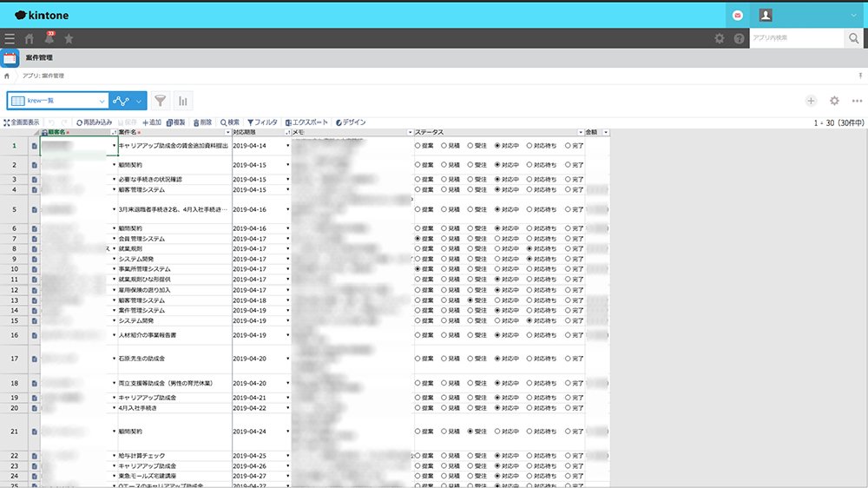Click 全画面表示 fullscreen toolbar item
Viewport: 868px width, 488px height.
[x=22, y=122]
